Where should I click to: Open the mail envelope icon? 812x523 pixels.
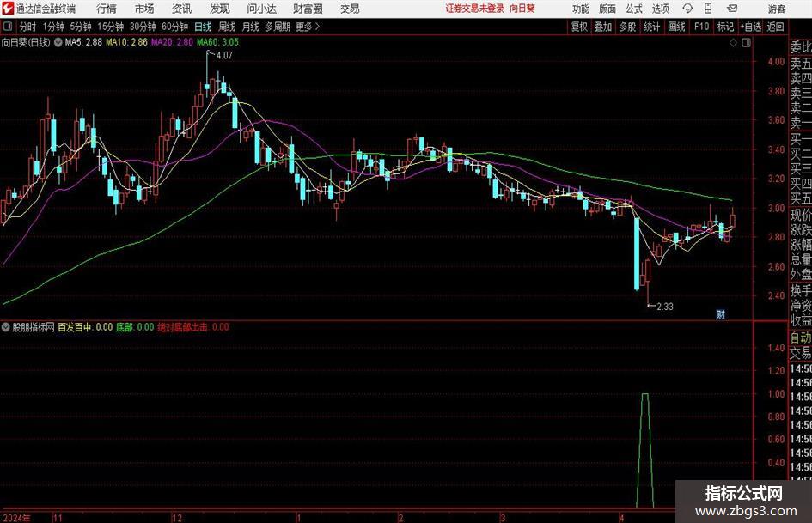[732, 9]
